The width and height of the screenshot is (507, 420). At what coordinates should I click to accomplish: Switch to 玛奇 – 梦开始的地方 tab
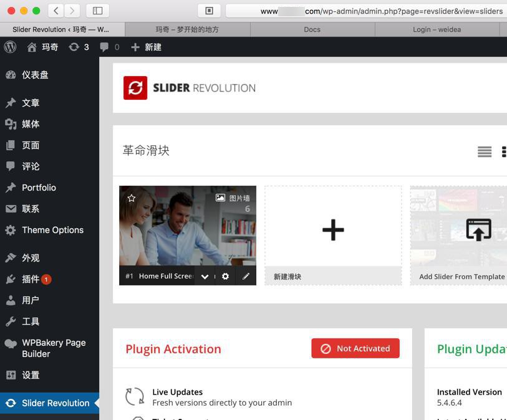tap(188, 29)
